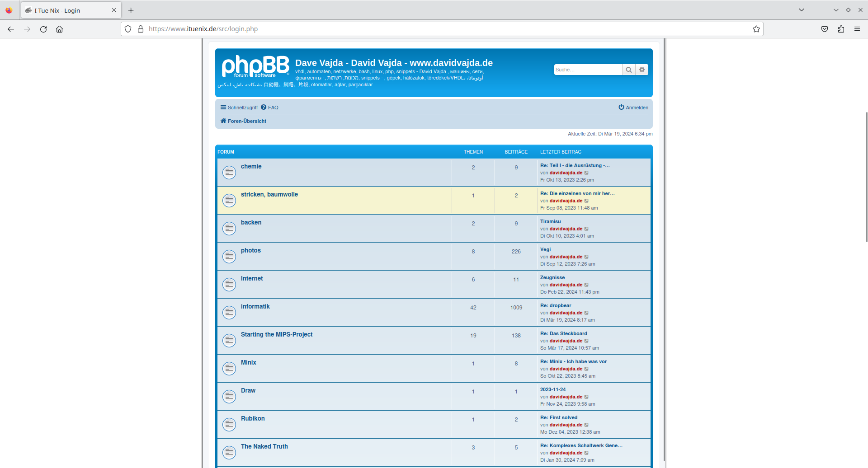Open Starting the MIPS-Project forum

click(276, 335)
